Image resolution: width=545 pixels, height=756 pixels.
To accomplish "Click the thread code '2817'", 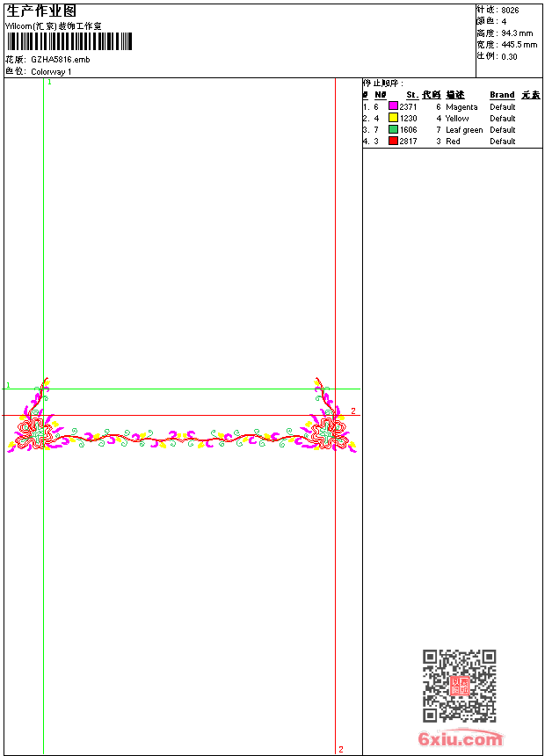I will [x=408, y=142].
